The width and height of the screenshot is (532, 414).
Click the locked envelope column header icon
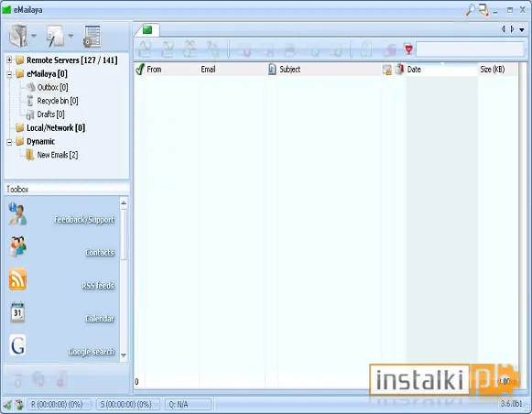click(x=386, y=70)
